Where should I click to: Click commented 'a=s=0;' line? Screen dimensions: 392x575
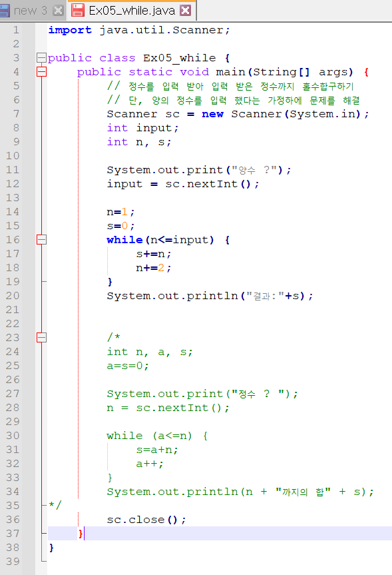click(128, 366)
